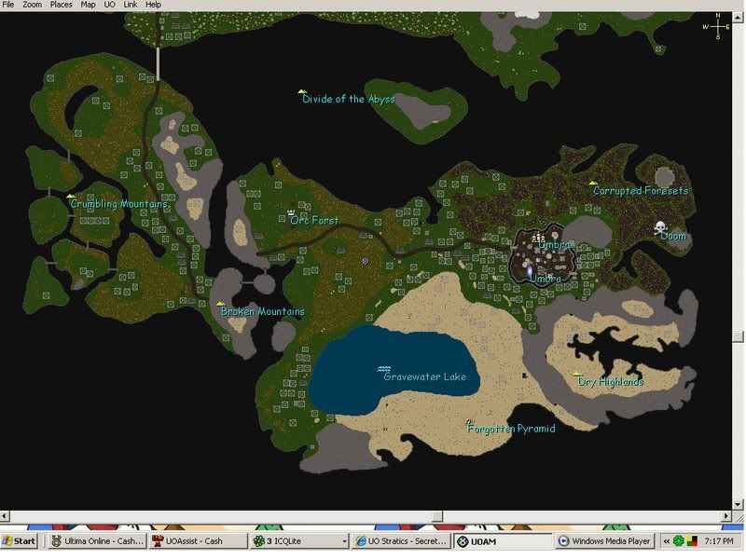Click the Umbra label beside the moongate
Image resolution: width=746 pixels, height=560 pixels.
point(546,279)
